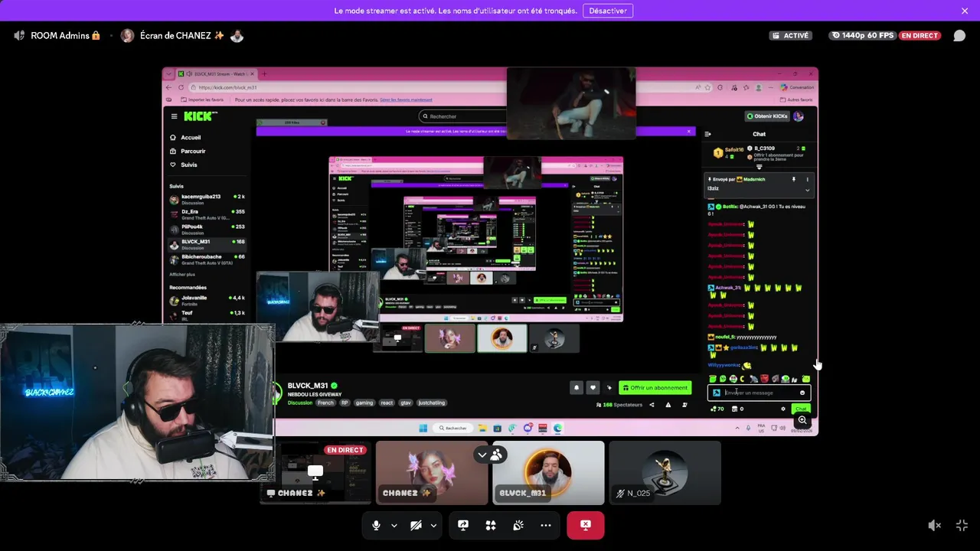Click the Désactiver streamer mode button
This screenshot has width=980, height=551.
tap(608, 11)
